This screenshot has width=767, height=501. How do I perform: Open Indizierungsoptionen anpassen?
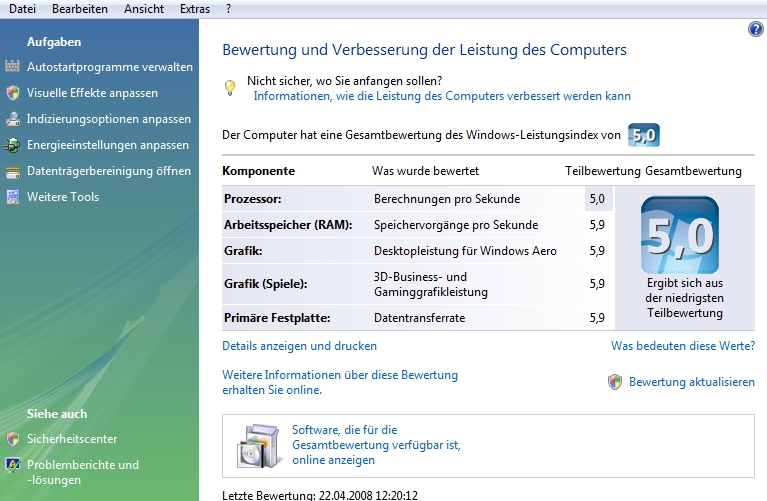coord(109,119)
